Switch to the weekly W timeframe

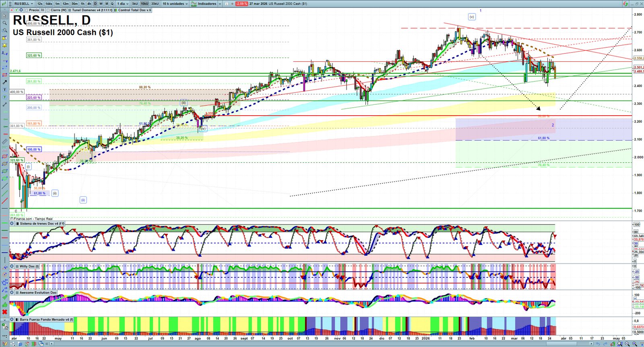coord(101,4)
